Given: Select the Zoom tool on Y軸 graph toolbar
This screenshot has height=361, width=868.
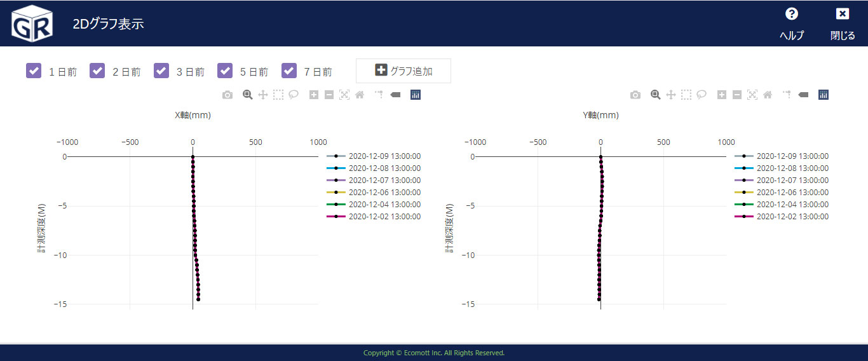Looking at the screenshot, I should 656,95.
